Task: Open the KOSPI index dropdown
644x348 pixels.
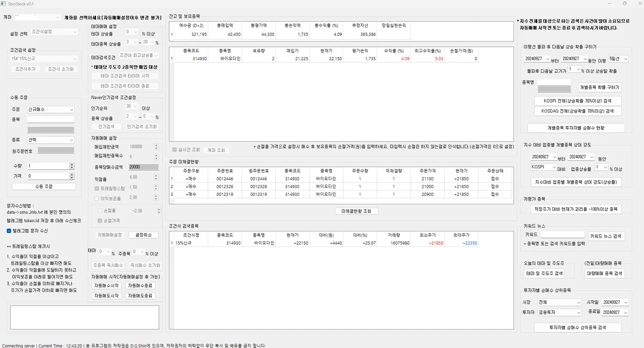Action: coord(543,167)
